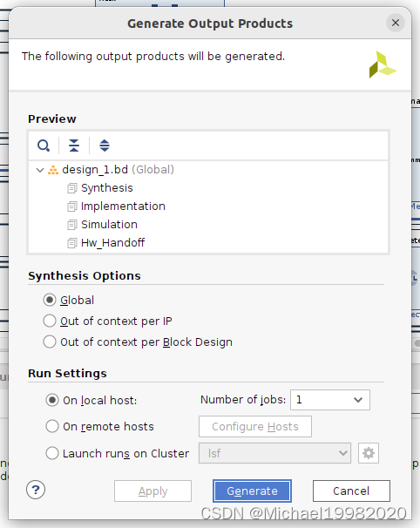Viewport: 420px width, 528px height.
Task: Click the Expand All icon in Preview
Action: pos(105,146)
